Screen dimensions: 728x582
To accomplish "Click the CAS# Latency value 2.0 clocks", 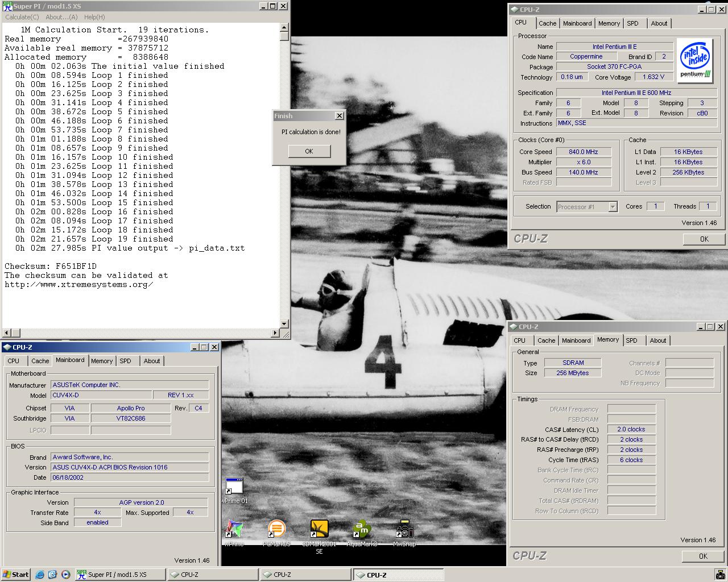I will click(631, 429).
